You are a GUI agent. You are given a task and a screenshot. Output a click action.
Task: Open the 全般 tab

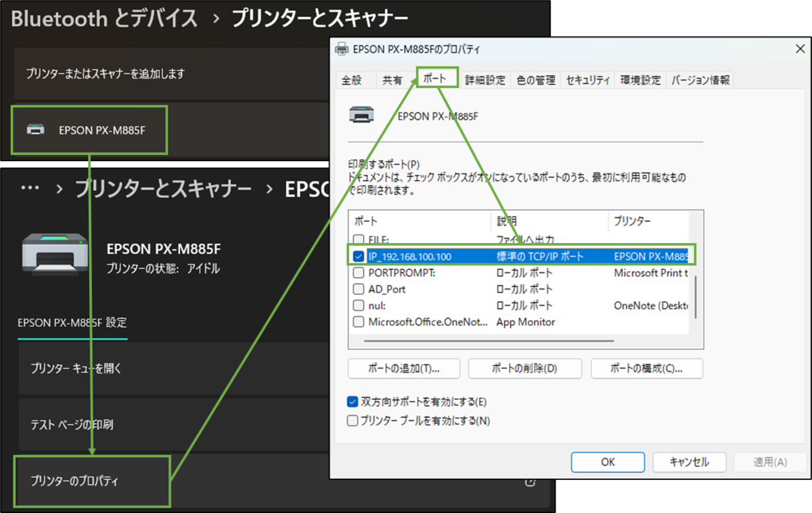(x=352, y=80)
